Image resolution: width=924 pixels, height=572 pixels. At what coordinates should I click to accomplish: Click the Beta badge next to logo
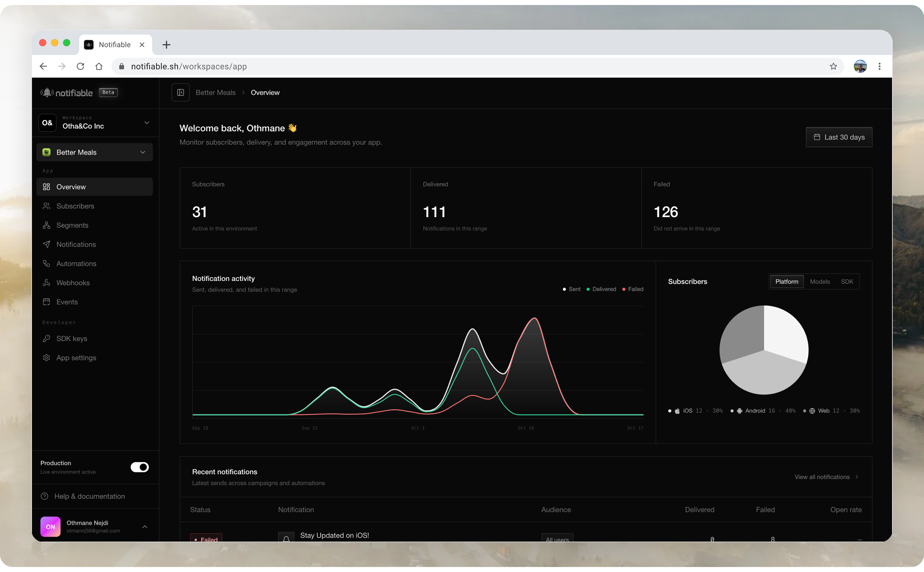coord(108,93)
